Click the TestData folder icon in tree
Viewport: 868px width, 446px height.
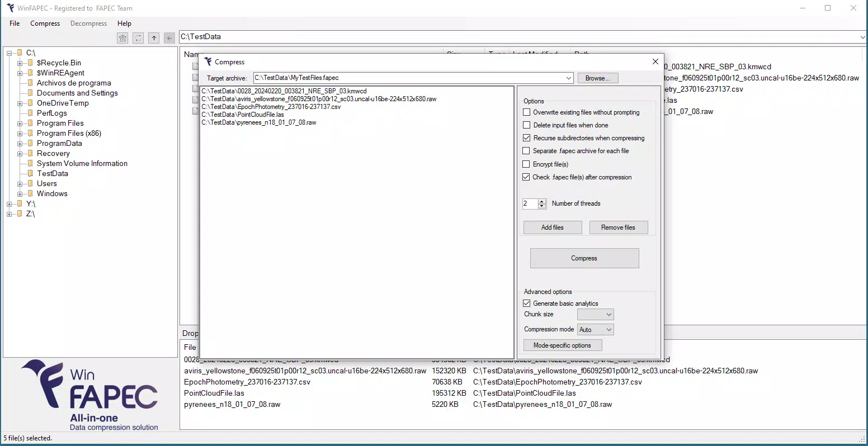pyautogui.click(x=30, y=173)
